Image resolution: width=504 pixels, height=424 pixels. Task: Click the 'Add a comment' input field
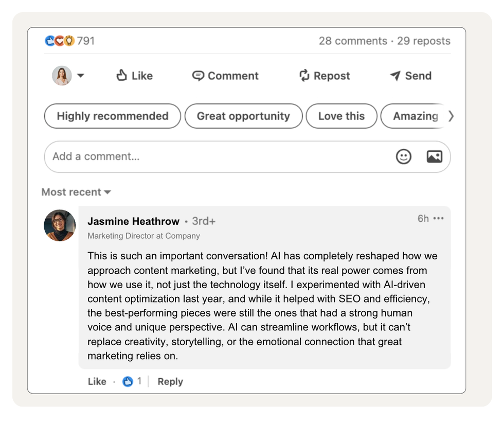click(x=206, y=156)
